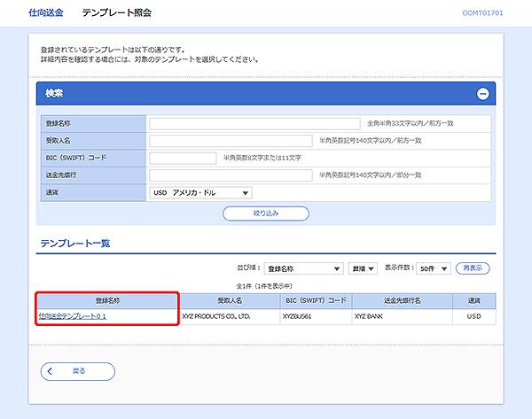Viewport: 532px width, 419px height.
Task: Click inside the 登録名称 search field
Action: (254, 124)
